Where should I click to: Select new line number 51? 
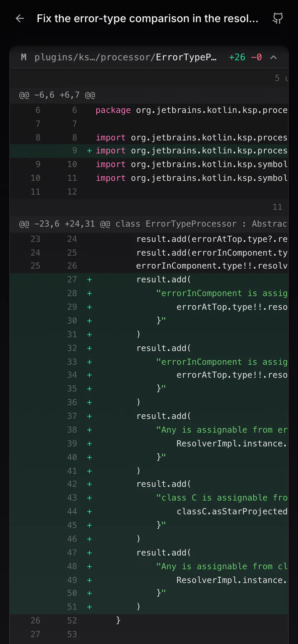(72, 607)
